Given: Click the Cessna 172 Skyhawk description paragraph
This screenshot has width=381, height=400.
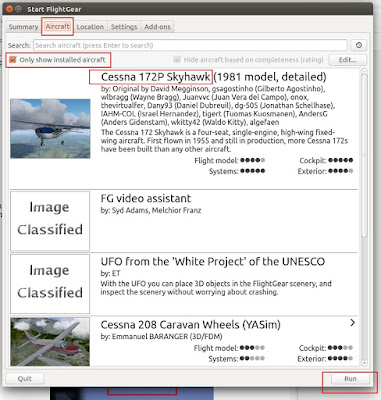Looking at the screenshot, I should [224, 141].
